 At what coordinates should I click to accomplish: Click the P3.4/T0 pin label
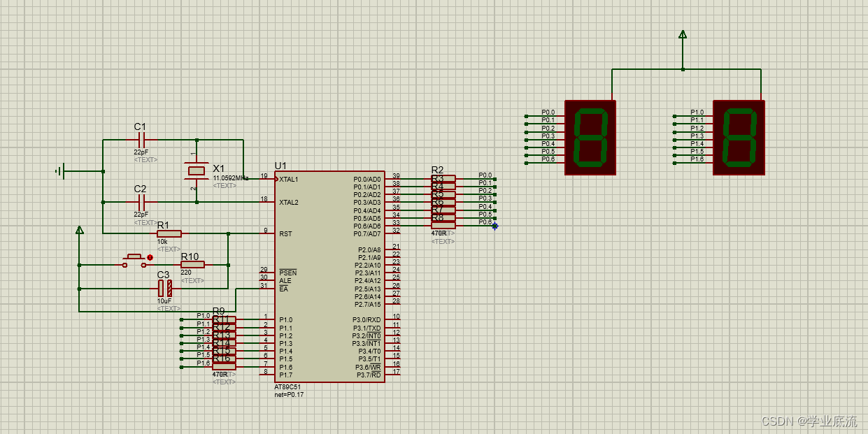[369, 352]
